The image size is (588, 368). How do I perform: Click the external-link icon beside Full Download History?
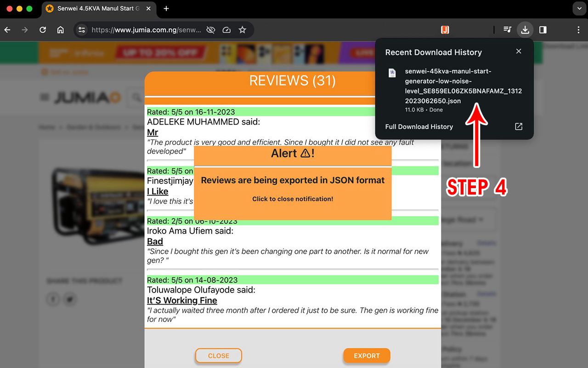tap(518, 126)
